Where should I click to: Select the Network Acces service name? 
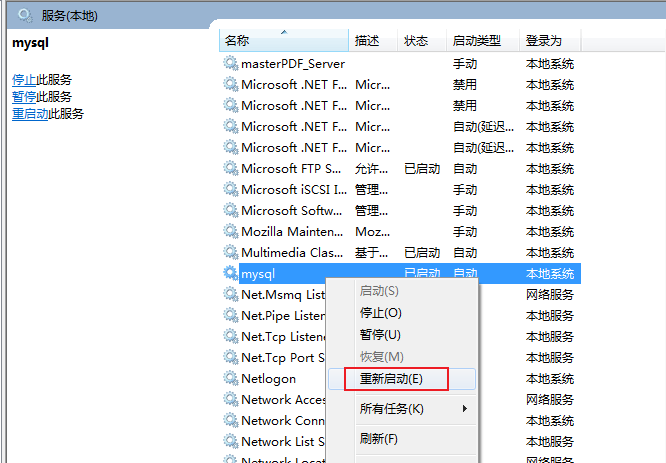(x=283, y=400)
